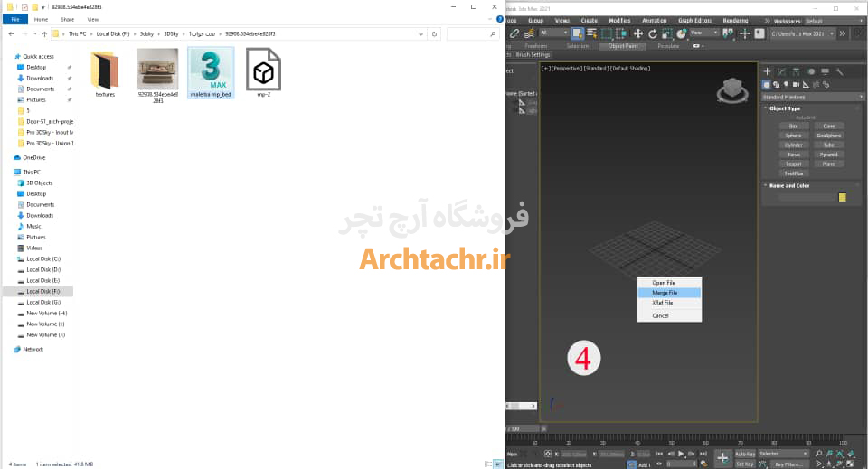Click the Unlink Selection icon in toolbar
868x469 pixels.
tap(514, 33)
